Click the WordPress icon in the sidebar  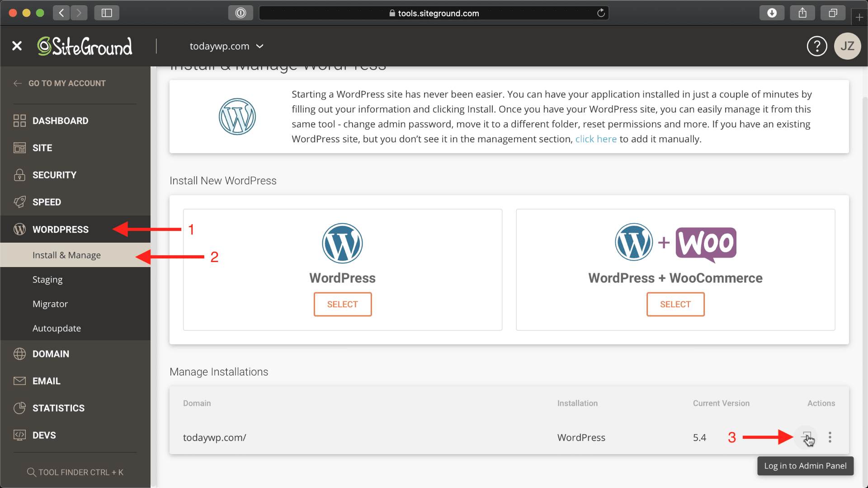tap(19, 229)
